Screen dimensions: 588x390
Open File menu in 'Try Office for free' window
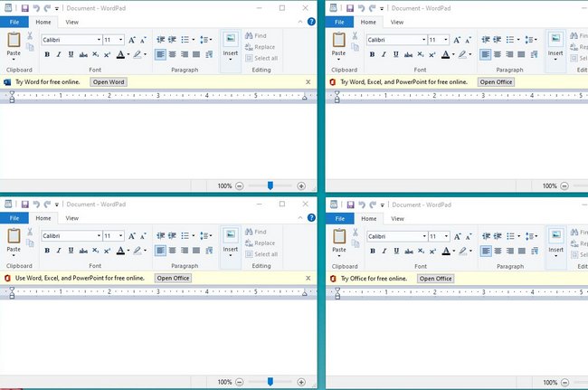pyautogui.click(x=340, y=218)
